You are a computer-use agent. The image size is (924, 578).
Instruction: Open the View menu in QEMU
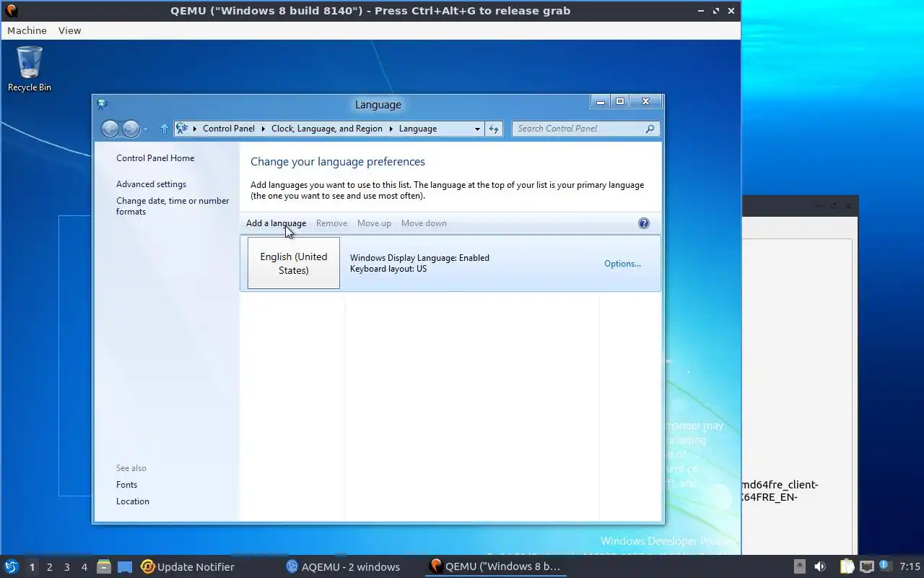pos(69,30)
